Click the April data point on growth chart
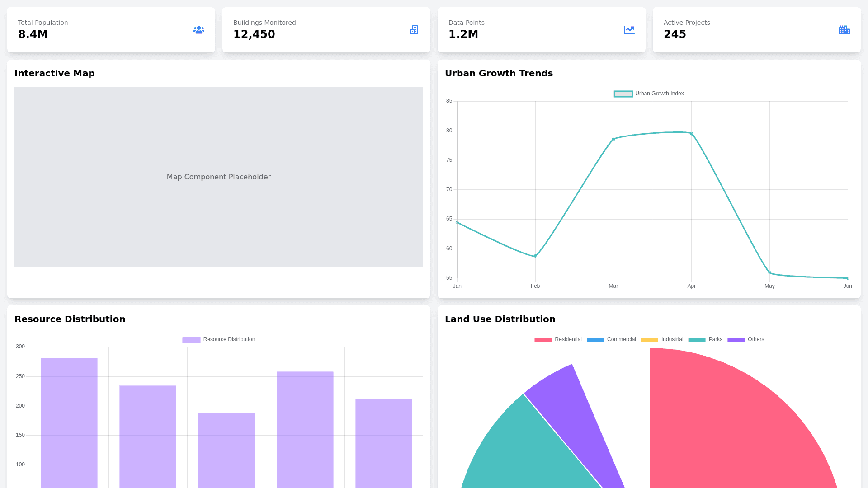The width and height of the screenshot is (868, 488). pos(692,134)
